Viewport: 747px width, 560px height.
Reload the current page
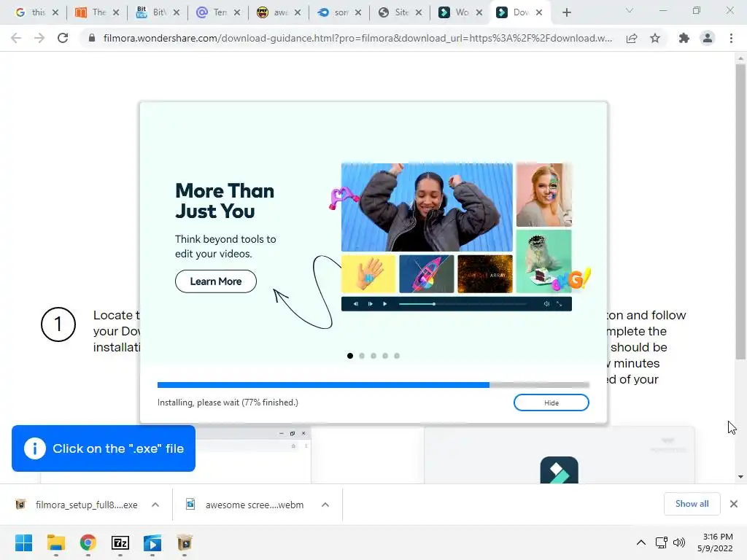63,38
